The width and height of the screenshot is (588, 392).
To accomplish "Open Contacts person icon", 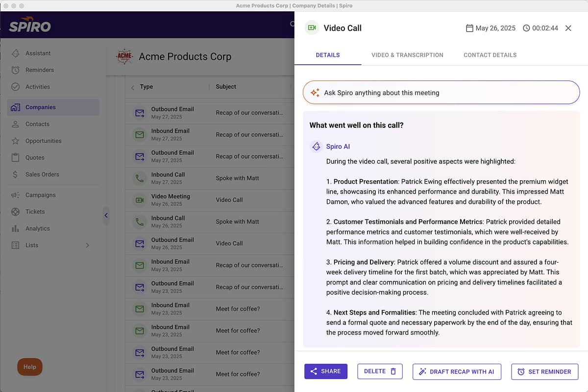I will click(16, 124).
